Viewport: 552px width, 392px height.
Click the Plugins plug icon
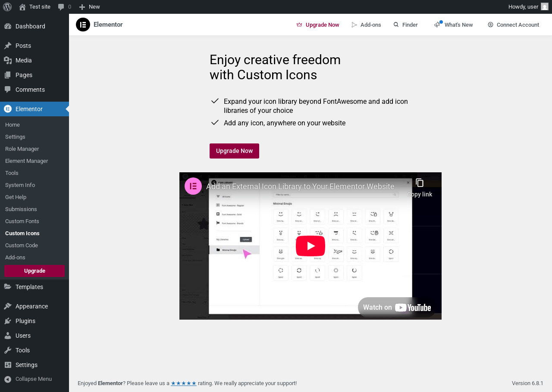pyautogui.click(x=8, y=321)
